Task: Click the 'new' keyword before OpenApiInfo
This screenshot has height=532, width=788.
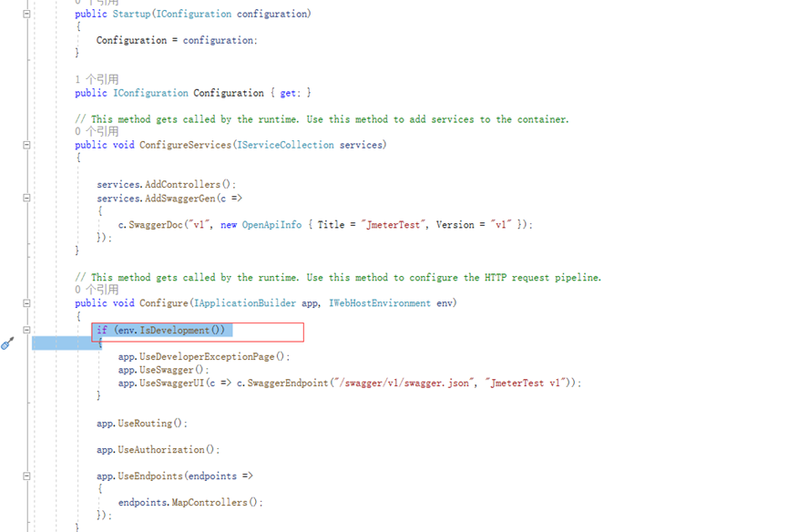Action: (x=229, y=225)
